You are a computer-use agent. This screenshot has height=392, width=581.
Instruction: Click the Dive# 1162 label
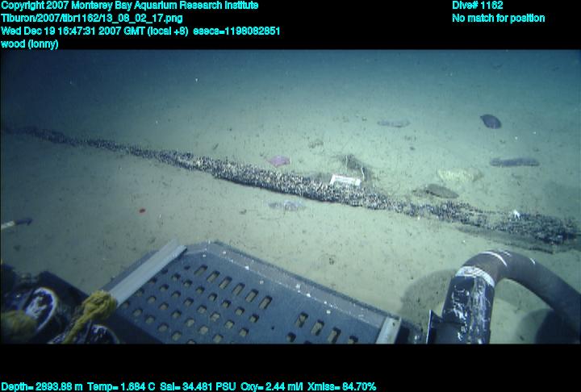click(x=478, y=6)
